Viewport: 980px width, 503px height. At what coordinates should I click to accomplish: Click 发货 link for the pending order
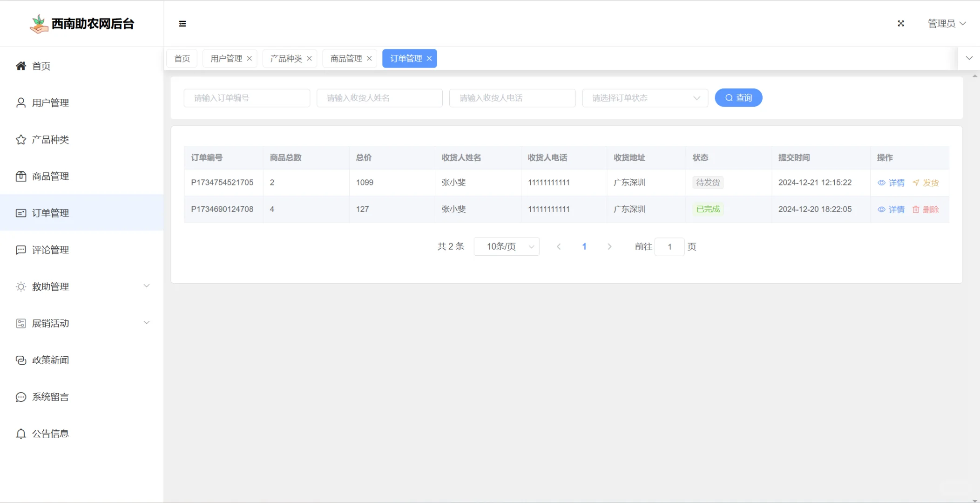pyautogui.click(x=931, y=183)
